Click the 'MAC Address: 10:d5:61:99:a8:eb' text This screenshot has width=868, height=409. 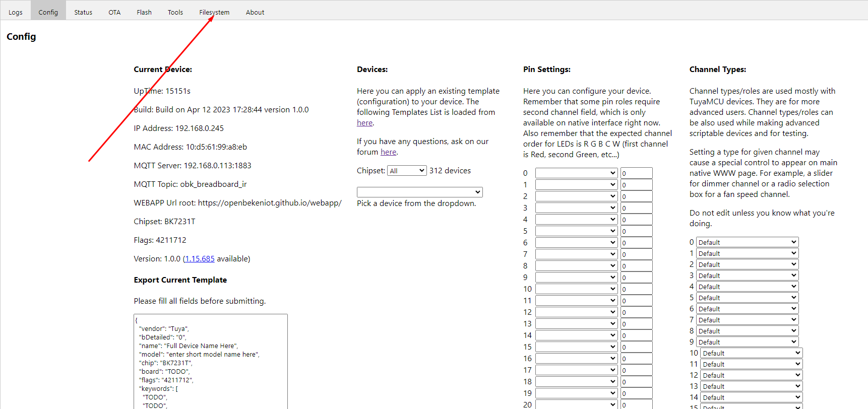pos(191,147)
